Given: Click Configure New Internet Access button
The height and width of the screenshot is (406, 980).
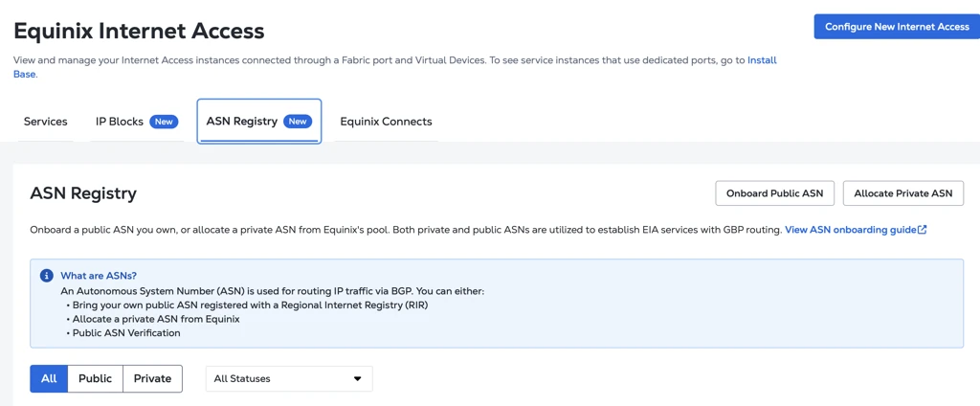Looking at the screenshot, I should point(897,27).
